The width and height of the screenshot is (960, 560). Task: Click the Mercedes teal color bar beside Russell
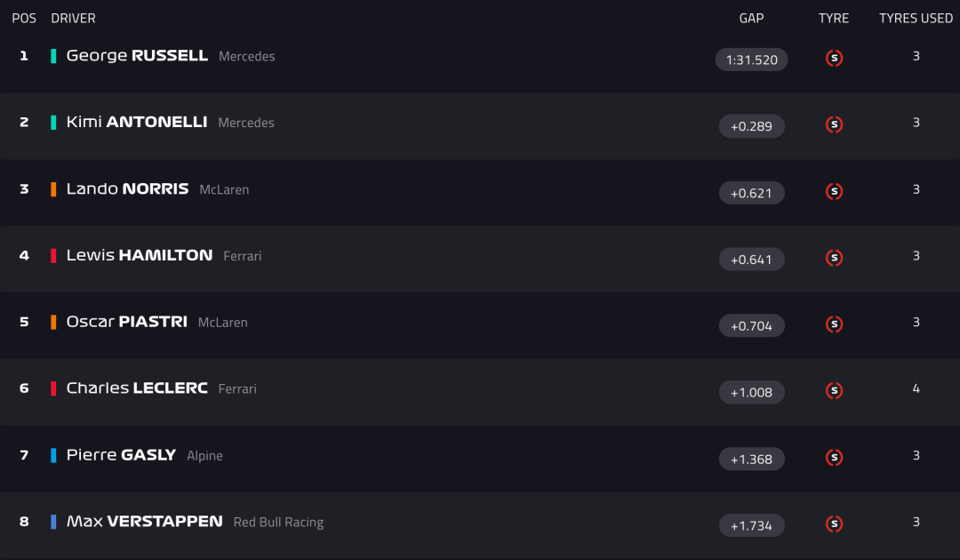pyautogui.click(x=53, y=56)
